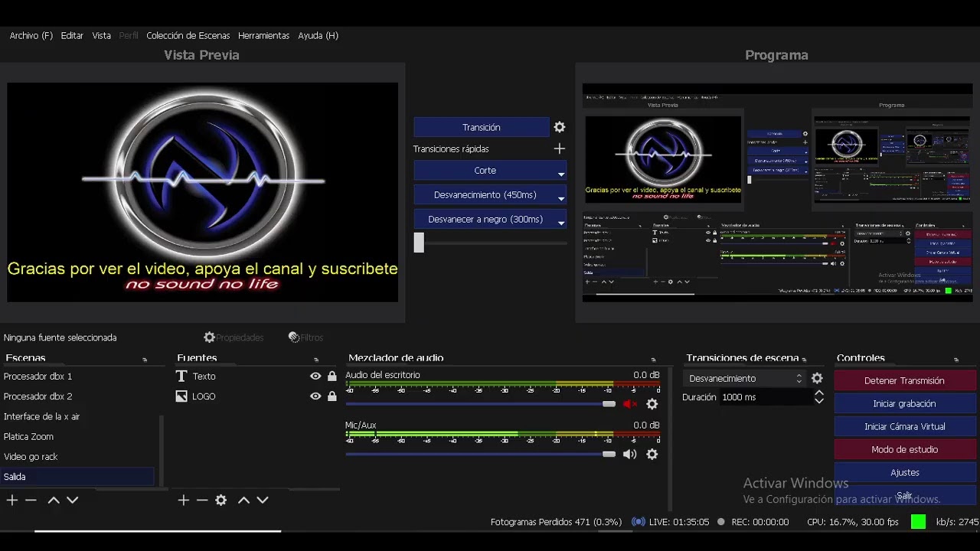The image size is (980, 551).
Task: Toggle Modo de estudio
Action: click(905, 449)
